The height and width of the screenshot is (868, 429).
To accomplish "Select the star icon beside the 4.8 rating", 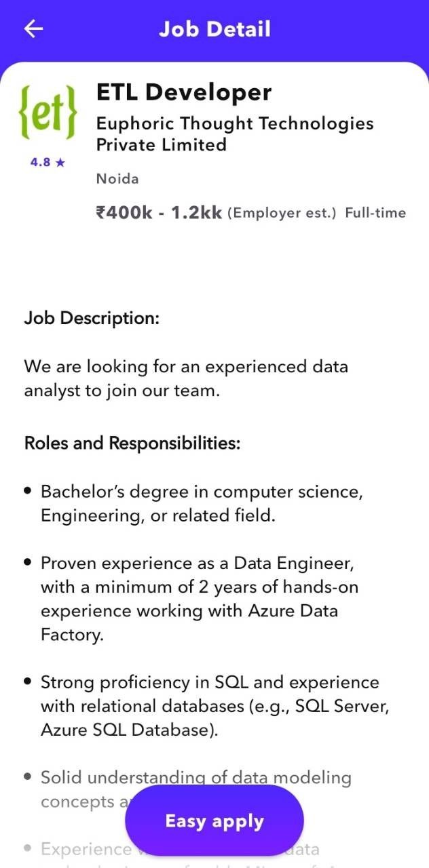I will [x=61, y=162].
